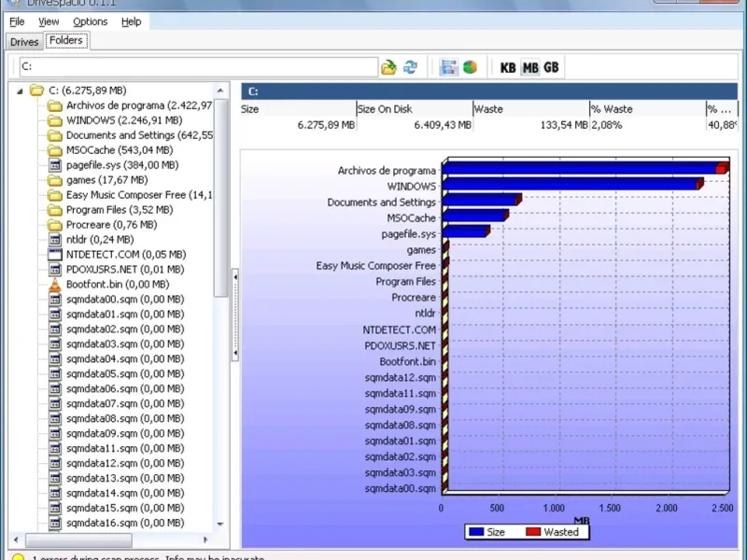
Task: Click the browse folder icon beside path field
Action: [x=388, y=67]
